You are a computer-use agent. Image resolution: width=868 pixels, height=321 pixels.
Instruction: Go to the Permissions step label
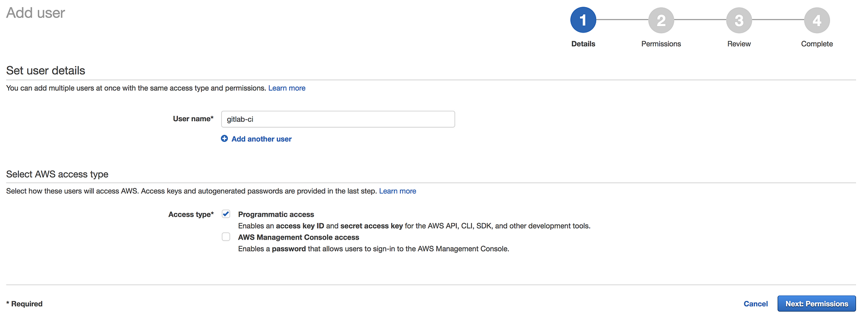click(661, 44)
